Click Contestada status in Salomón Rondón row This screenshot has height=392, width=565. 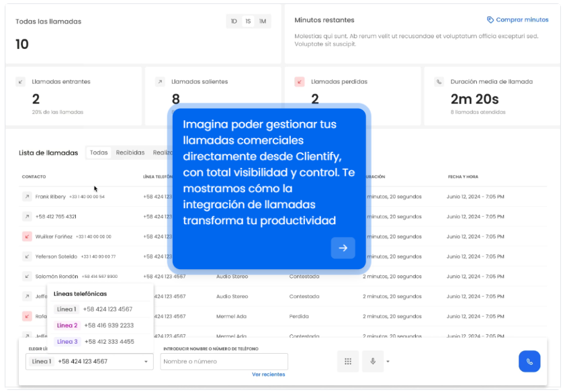tap(304, 277)
